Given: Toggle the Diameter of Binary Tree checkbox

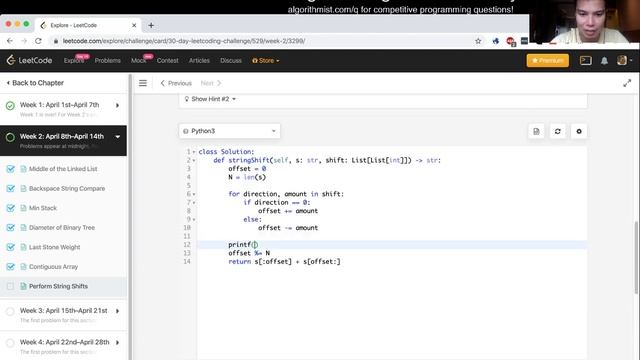Looking at the screenshot, I should [11, 228].
